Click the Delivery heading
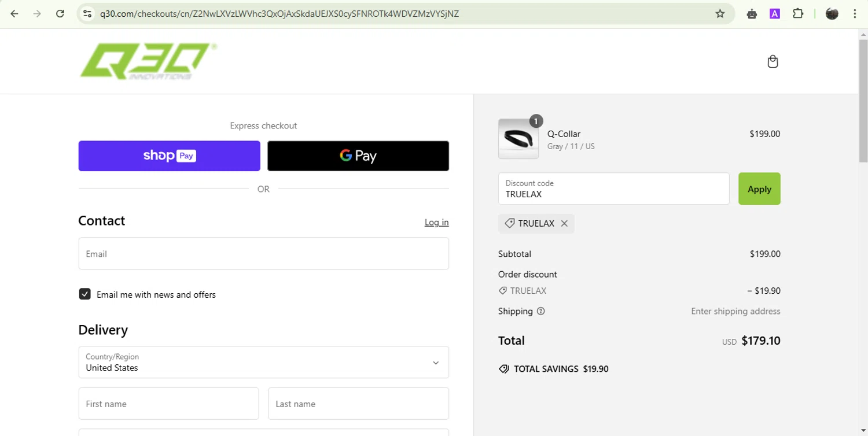 pos(103,330)
